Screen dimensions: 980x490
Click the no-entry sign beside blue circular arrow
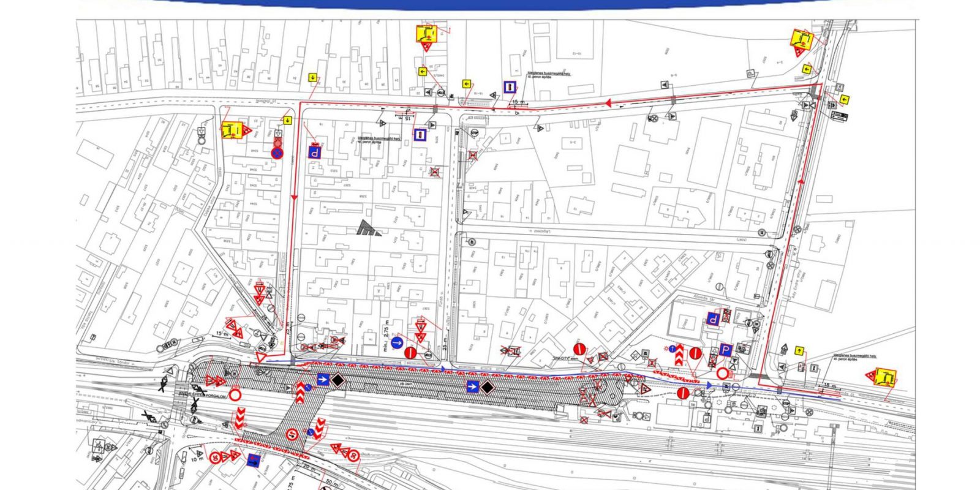coord(411,353)
